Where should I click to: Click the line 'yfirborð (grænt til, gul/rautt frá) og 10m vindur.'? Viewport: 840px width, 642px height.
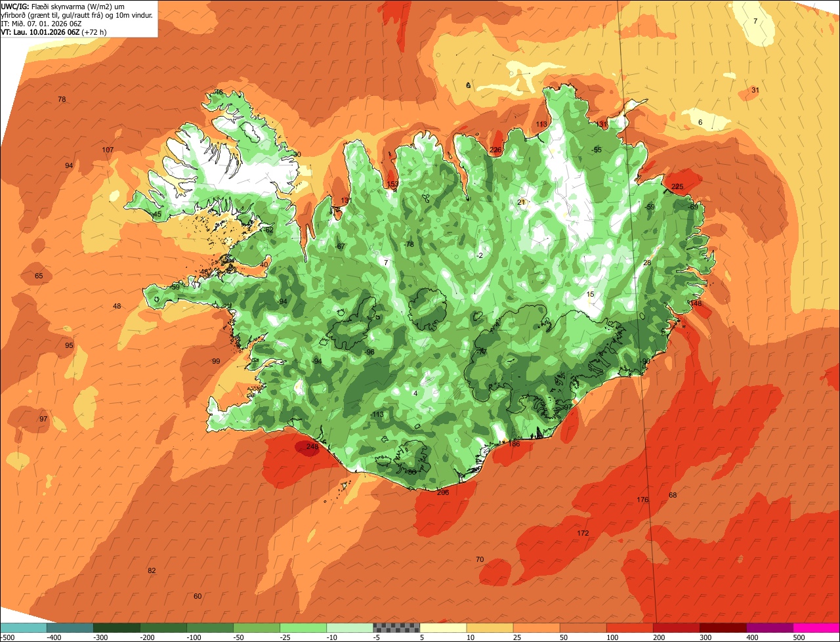coord(77,14)
